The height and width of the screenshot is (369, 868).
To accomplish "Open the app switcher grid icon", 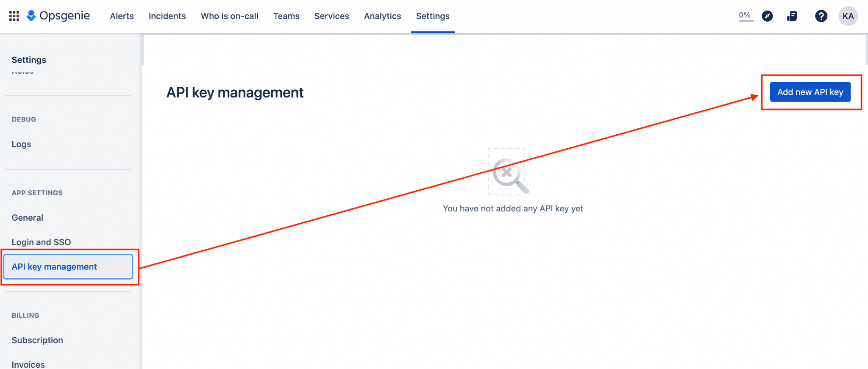I will tap(14, 16).
